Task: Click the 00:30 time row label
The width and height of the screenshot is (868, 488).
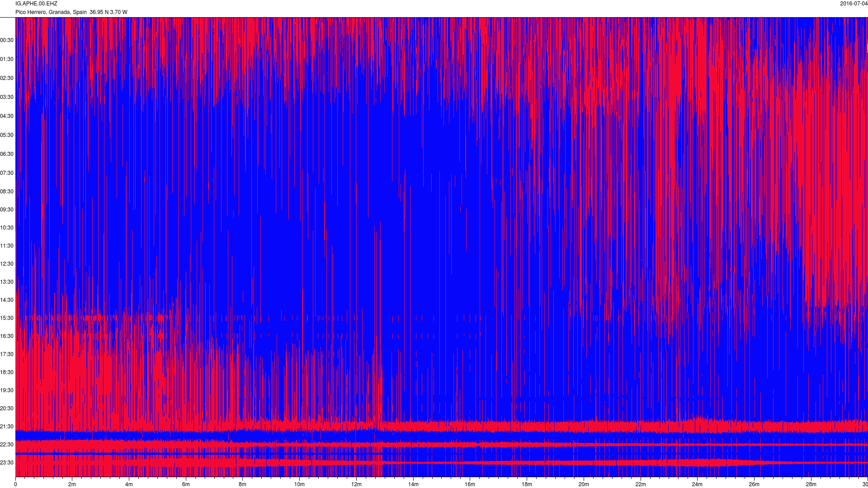Action: (7, 40)
